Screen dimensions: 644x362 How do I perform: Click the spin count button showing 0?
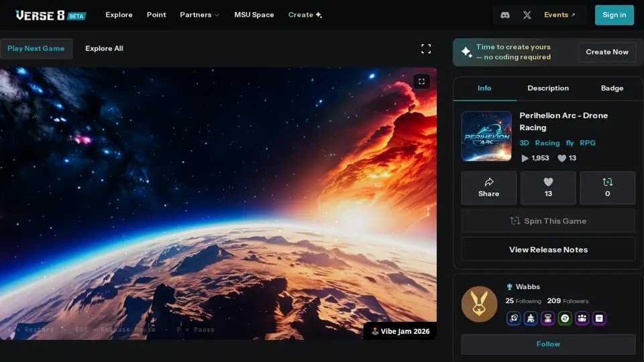click(x=608, y=188)
